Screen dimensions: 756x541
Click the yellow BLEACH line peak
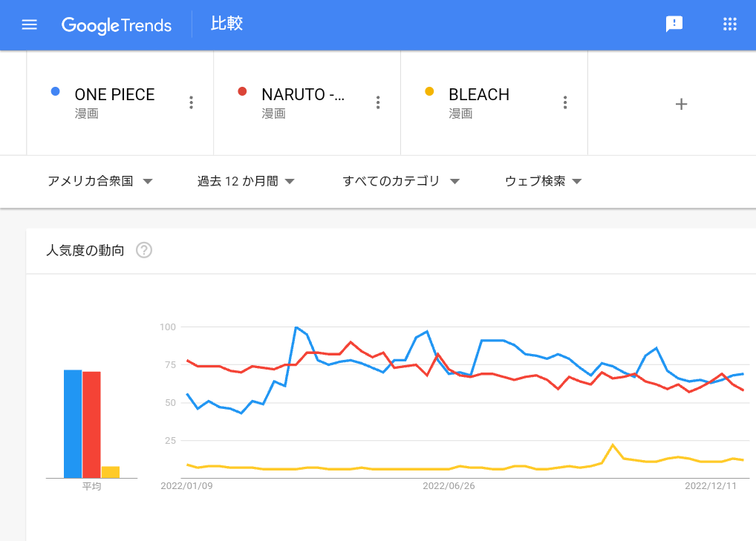coord(613,445)
